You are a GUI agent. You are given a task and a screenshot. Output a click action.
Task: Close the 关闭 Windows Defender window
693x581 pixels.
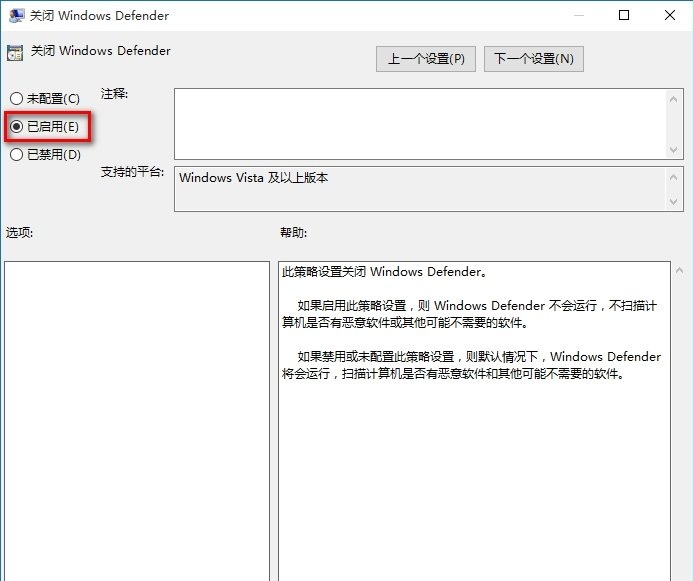[670, 15]
